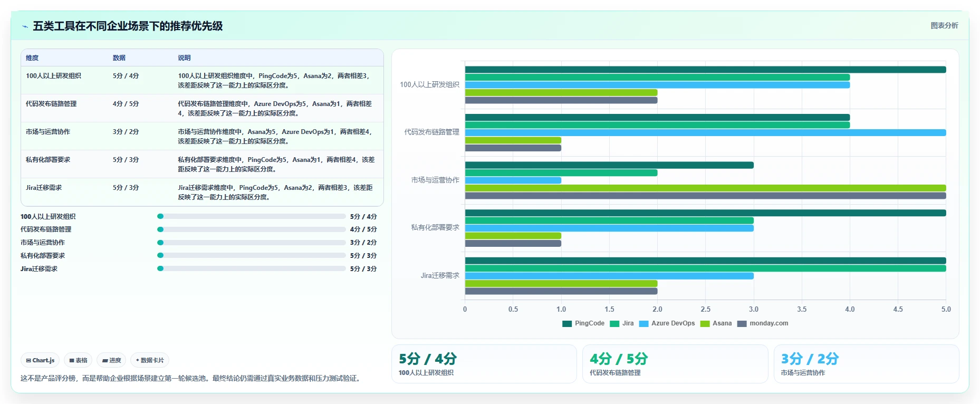Select the Chart.js tag
The height and width of the screenshot is (404, 980).
pyautogui.click(x=40, y=360)
